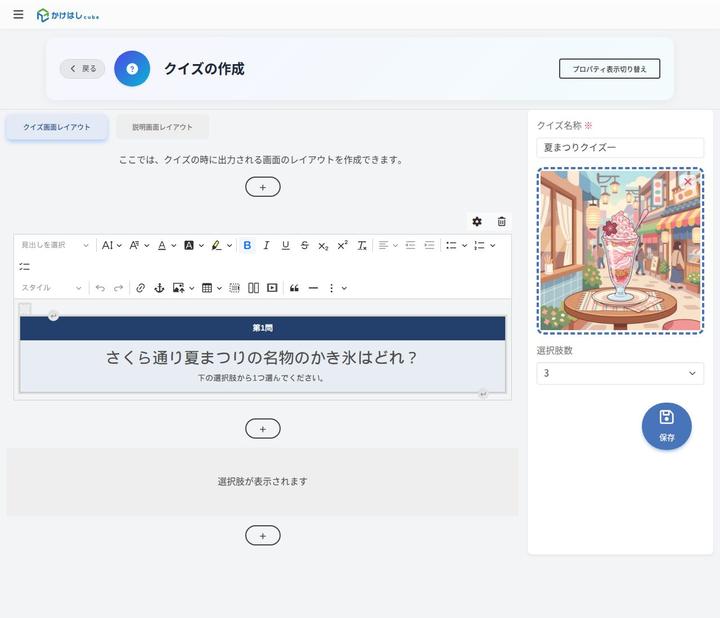Click the numbered list icon
This screenshot has height=618, width=720.
479,245
